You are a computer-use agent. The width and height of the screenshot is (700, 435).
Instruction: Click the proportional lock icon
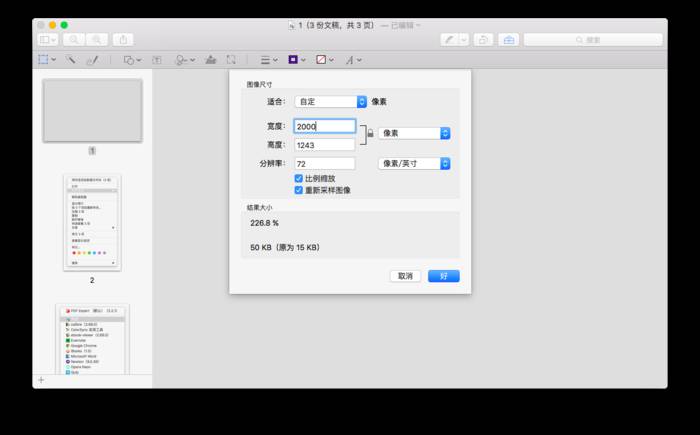tap(370, 133)
